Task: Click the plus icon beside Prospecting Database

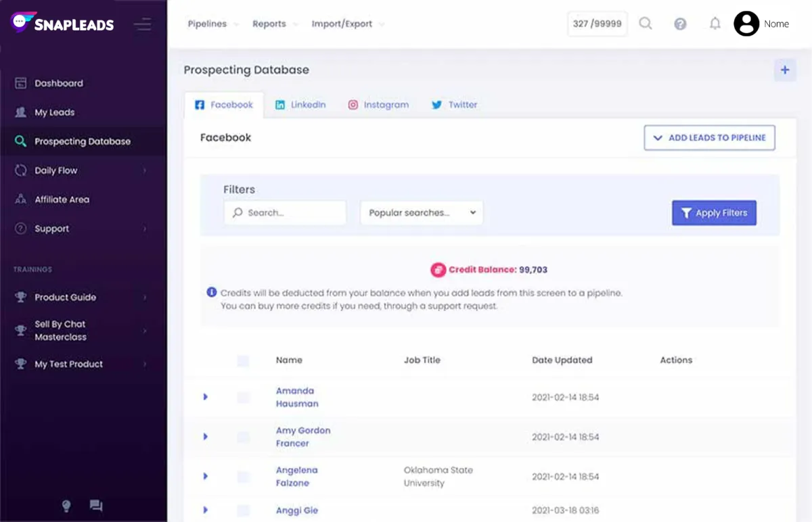Action: coord(785,70)
